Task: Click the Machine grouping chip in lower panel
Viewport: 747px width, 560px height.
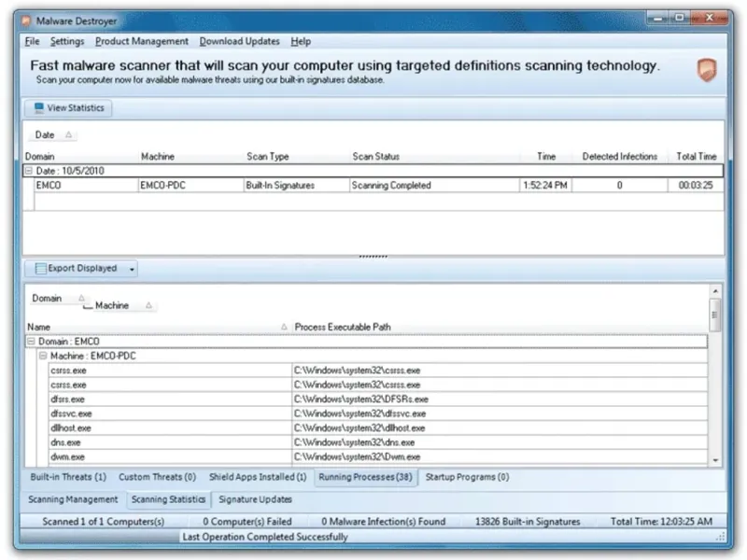Action: point(123,305)
